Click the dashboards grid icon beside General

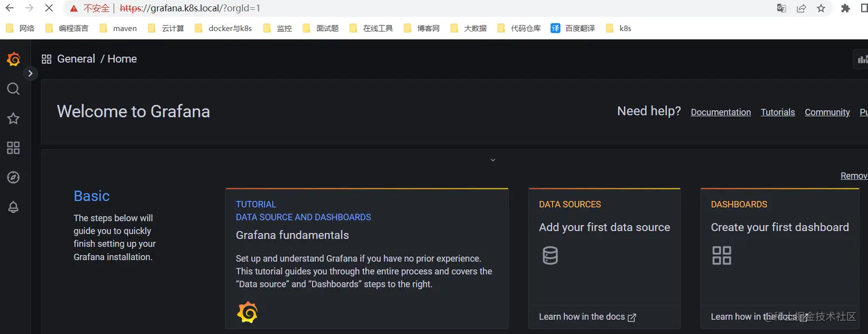tap(46, 59)
